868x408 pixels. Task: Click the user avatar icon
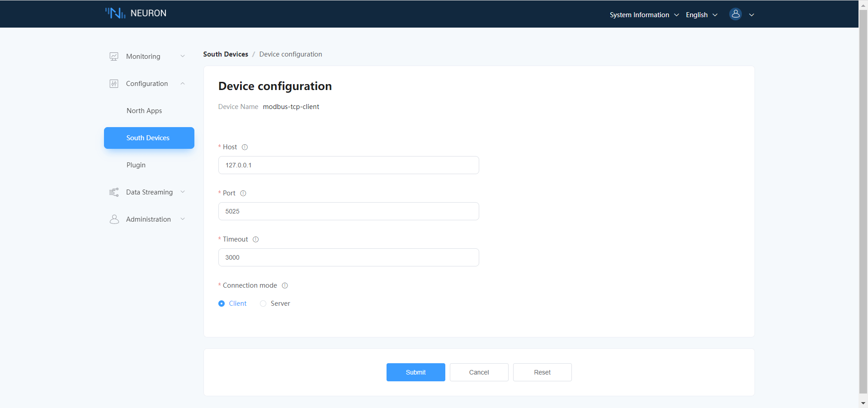[735, 14]
